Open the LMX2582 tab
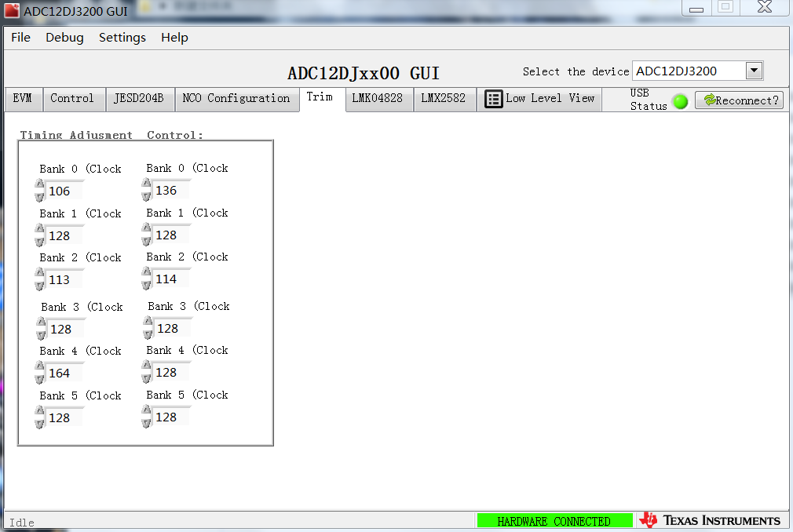 (x=444, y=99)
